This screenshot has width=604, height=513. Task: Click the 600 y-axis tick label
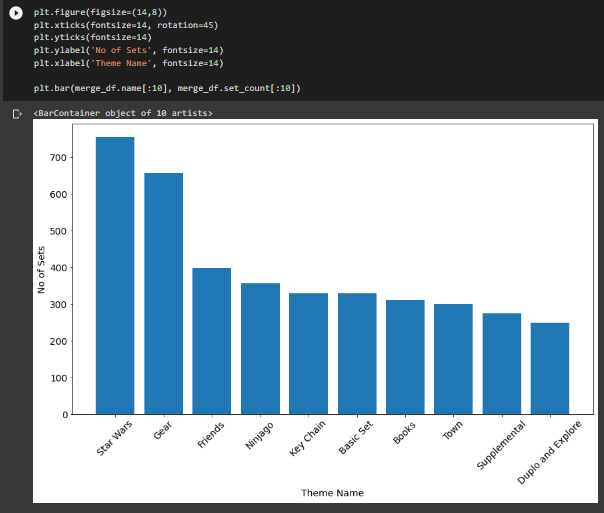click(58, 194)
